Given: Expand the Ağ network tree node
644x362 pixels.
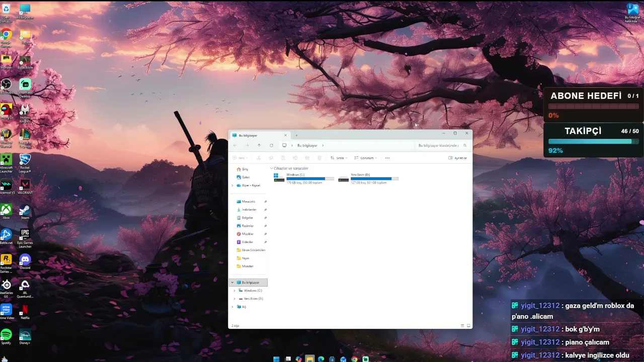Looking at the screenshot, I should click(232, 307).
